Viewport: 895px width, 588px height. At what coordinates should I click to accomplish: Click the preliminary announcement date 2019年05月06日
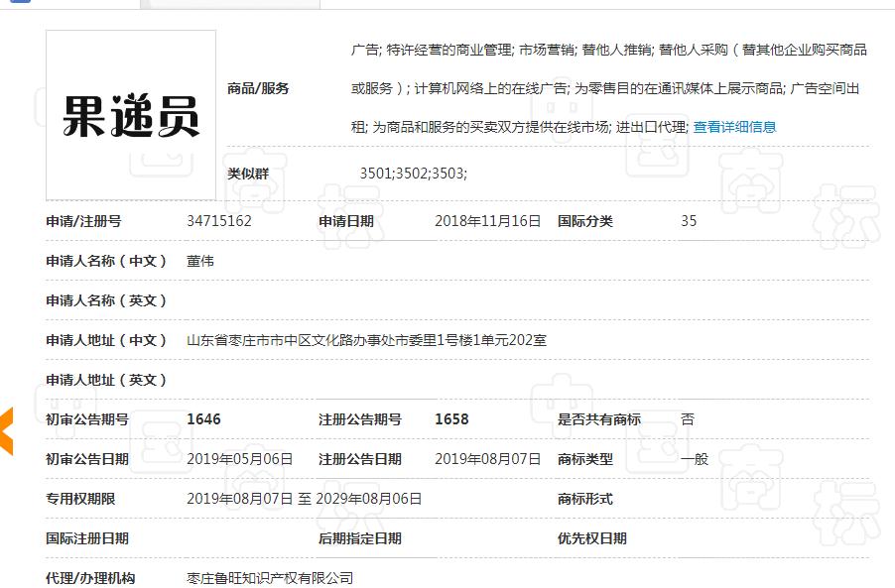(239, 459)
